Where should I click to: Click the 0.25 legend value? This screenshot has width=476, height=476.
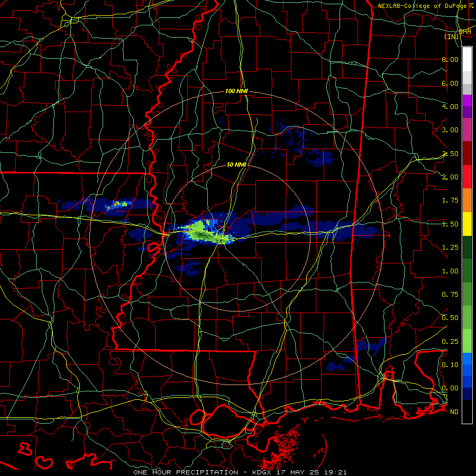pyautogui.click(x=450, y=342)
